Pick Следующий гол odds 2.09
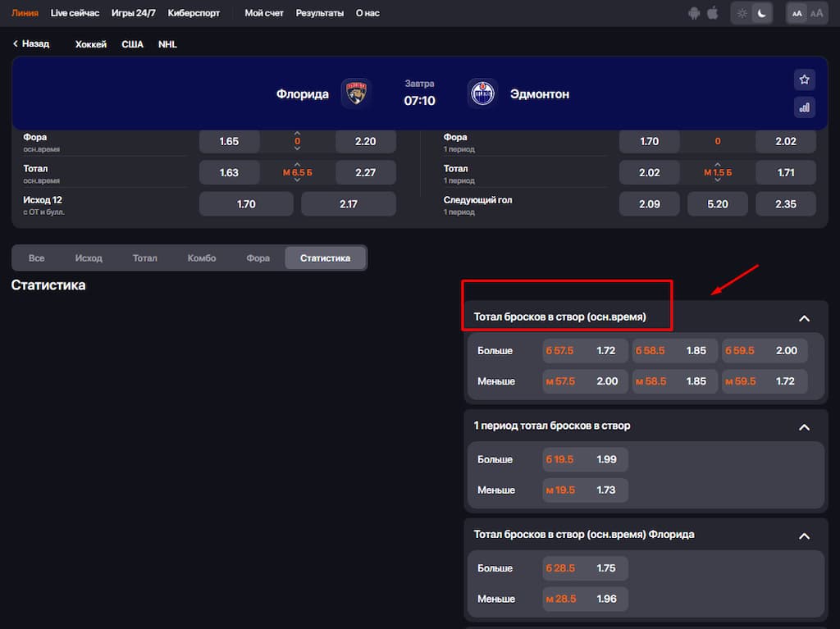This screenshot has height=629, width=840. click(650, 204)
